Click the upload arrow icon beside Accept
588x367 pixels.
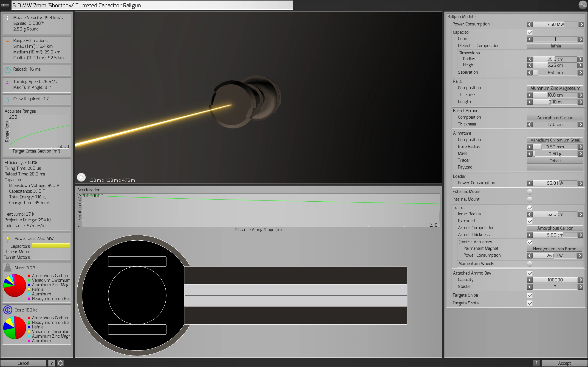point(536,363)
